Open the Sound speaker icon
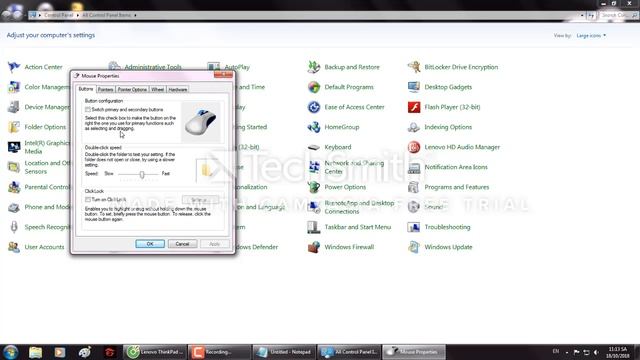The height and width of the screenshot is (360, 640). pos(414,207)
